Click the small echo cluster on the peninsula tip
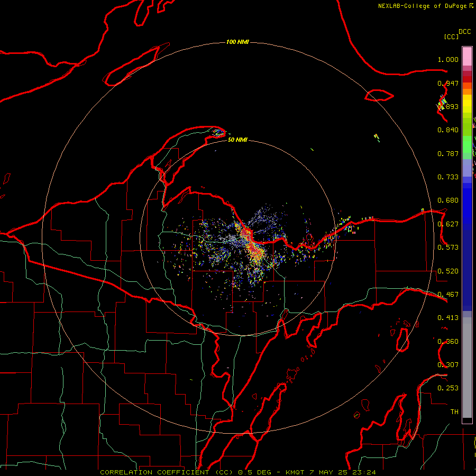Image resolution: width=476 pixels, height=476 pixels. point(218,132)
